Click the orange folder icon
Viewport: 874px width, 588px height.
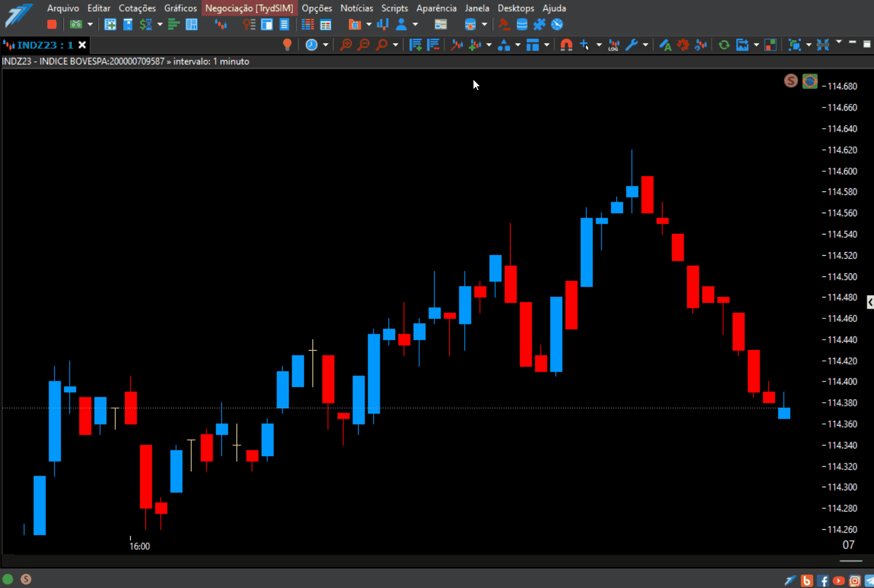click(x=355, y=24)
